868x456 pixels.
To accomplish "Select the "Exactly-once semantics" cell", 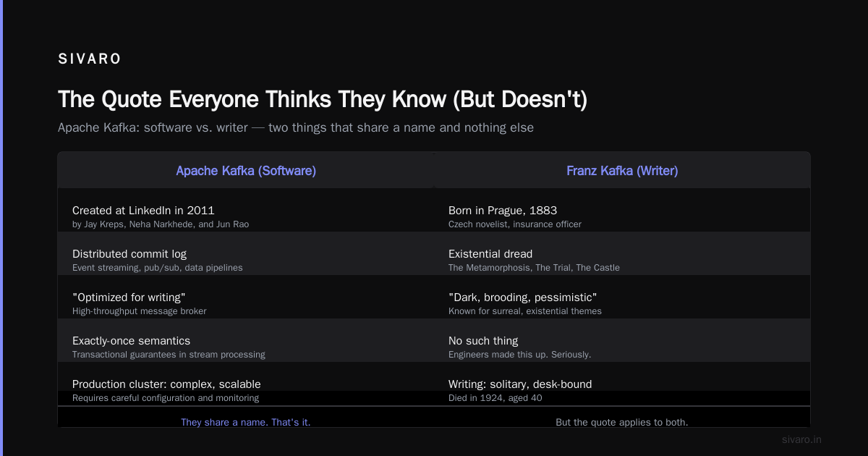I will [x=131, y=341].
